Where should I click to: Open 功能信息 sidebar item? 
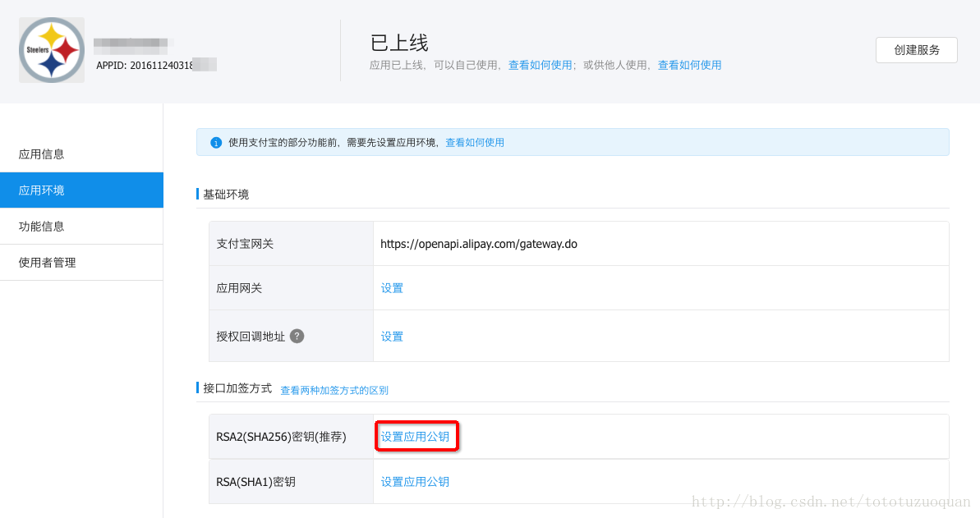pos(41,227)
